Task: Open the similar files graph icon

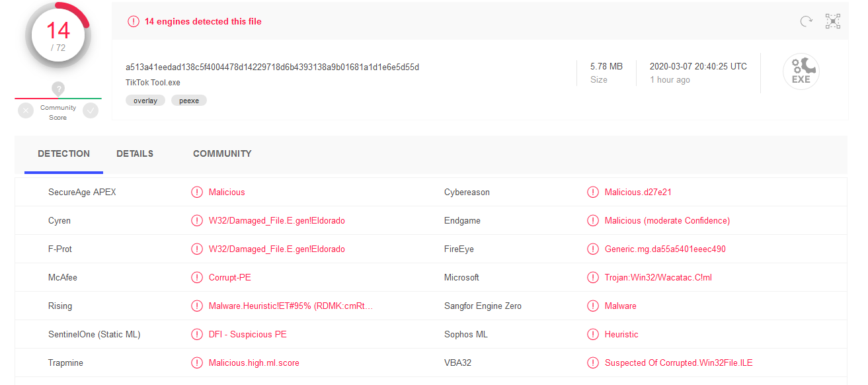Action: pyautogui.click(x=832, y=21)
